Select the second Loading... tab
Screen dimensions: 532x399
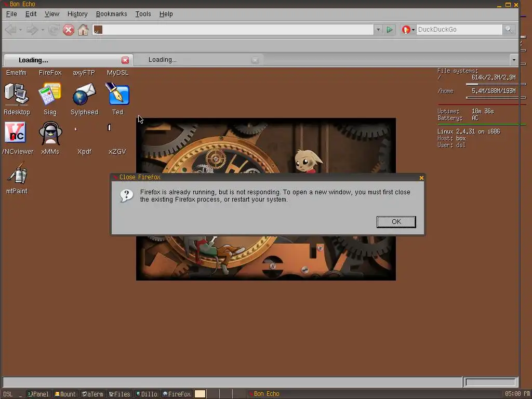198,60
